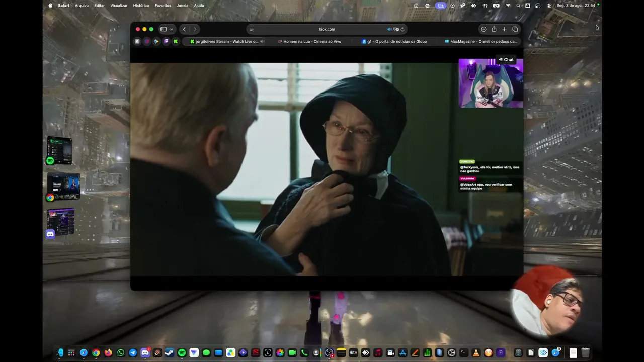
Task: Open pinned Twitch tab
Action: click(x=166, y=41)
